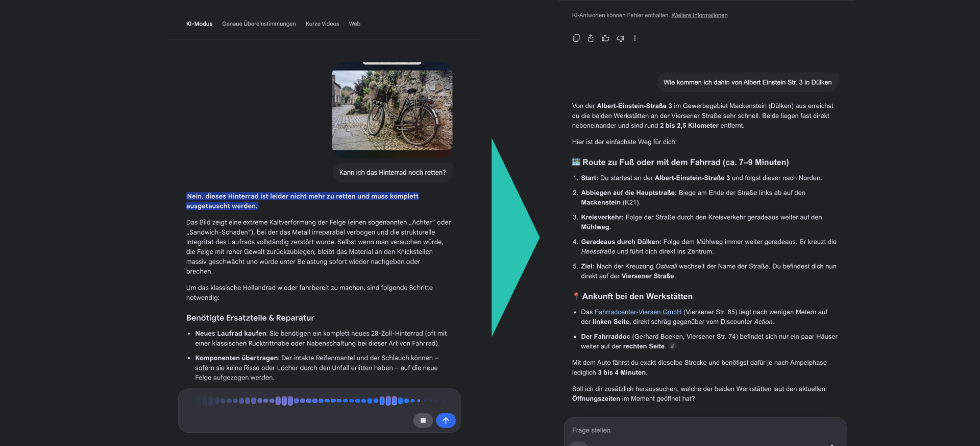Click the audio waveform in the voice input box
Image resolution: width=980 pixels, height=446 pixels.
(320, 401)
